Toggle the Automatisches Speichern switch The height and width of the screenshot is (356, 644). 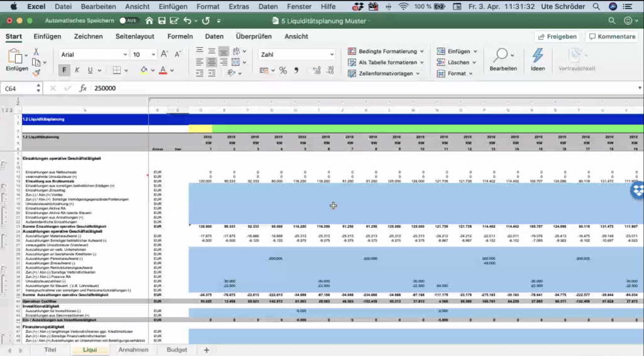[128, 21]
